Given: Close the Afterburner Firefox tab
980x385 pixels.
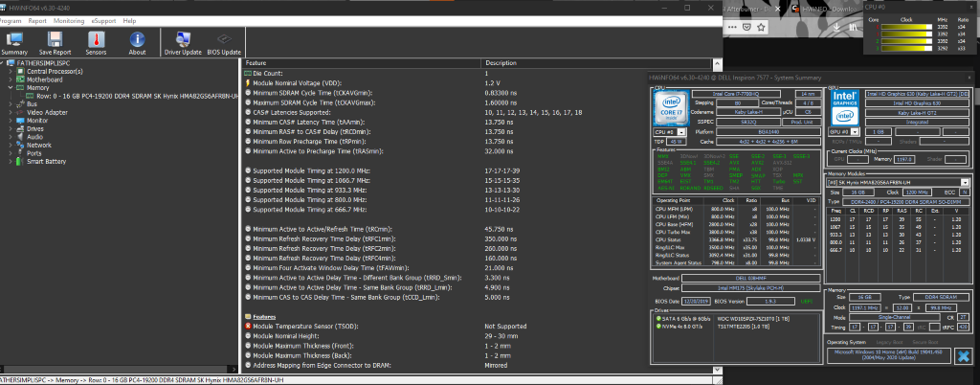Looking at the screenshot, I should [778, 8].
